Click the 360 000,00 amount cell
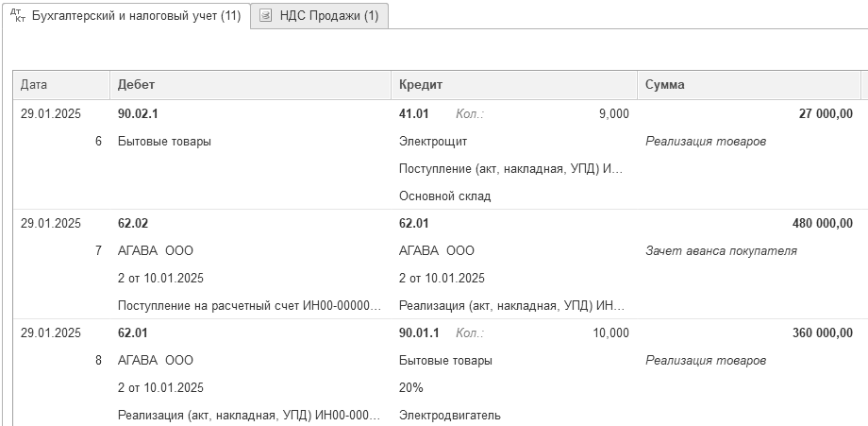The height and width of the screenshot is (426, 868). tap(822, 333)
